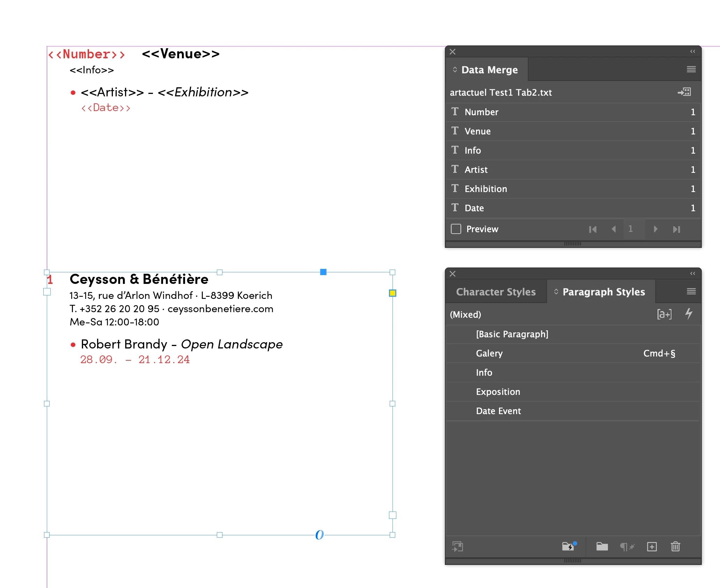Click the yellow anchored object control square
This screenshot has height=588, width=720.
point(392,293)
